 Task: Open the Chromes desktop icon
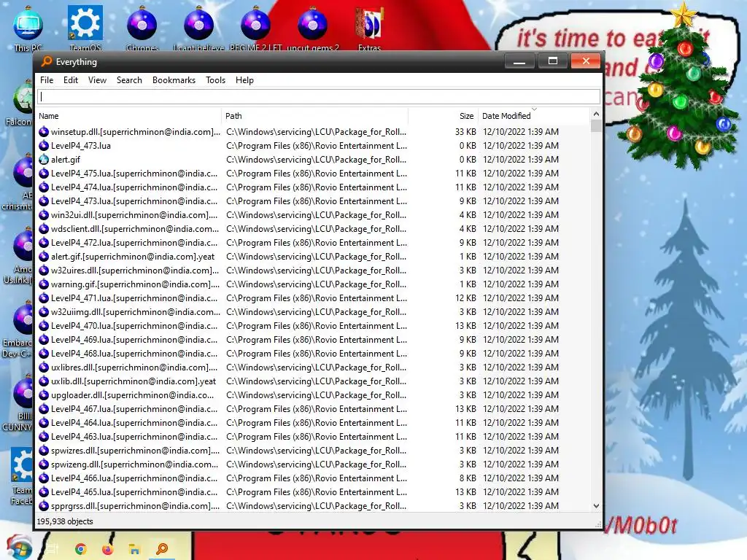142,29
